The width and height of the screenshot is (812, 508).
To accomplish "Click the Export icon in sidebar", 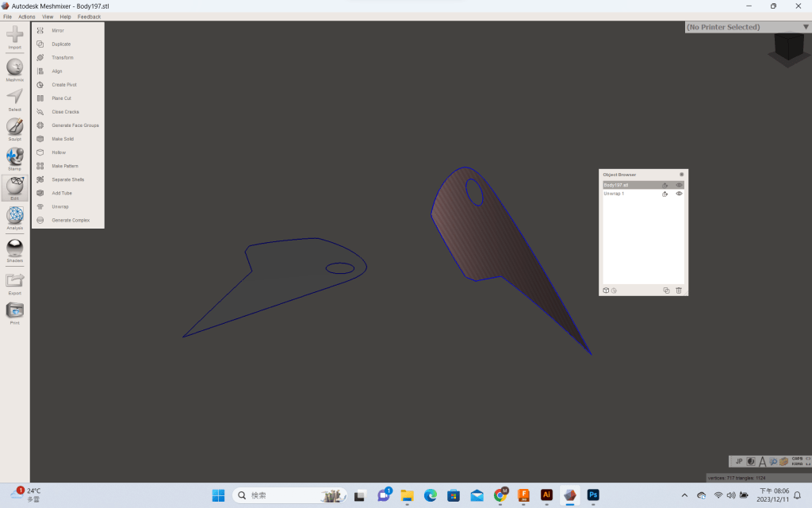I will tap(15, 281).
